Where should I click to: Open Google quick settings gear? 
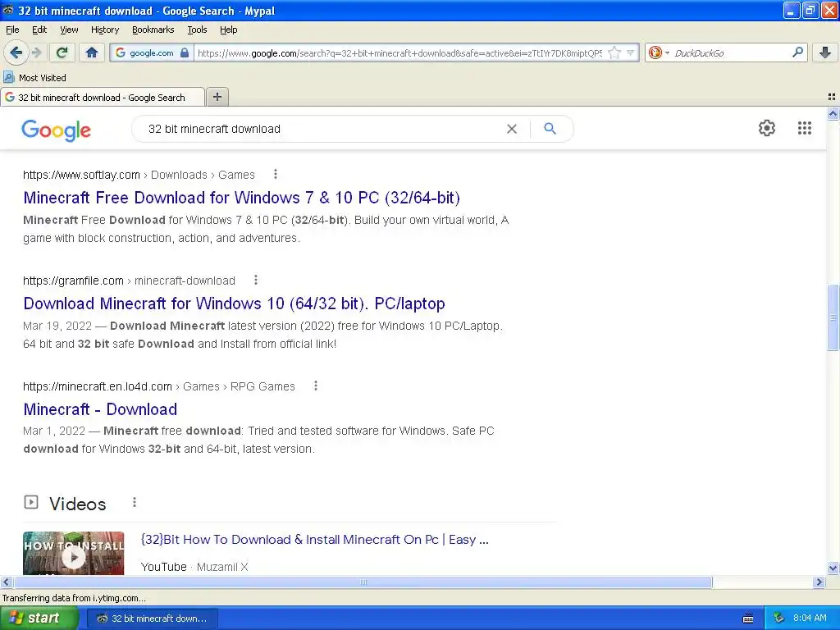pos(767,128)
